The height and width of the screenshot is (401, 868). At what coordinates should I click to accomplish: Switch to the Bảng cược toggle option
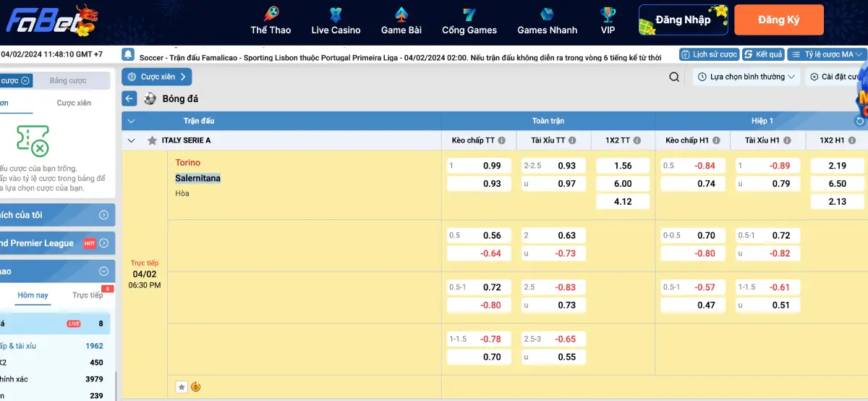[68, 81]
